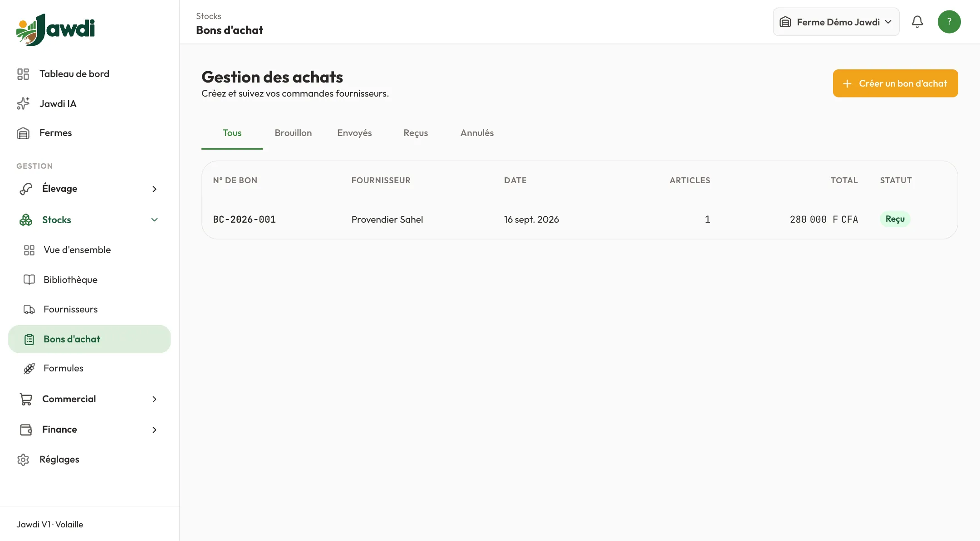The height and width of the screenshot is (541, 980).
Task: Expand the Commercial menu chevron
Action: (154, 399)
